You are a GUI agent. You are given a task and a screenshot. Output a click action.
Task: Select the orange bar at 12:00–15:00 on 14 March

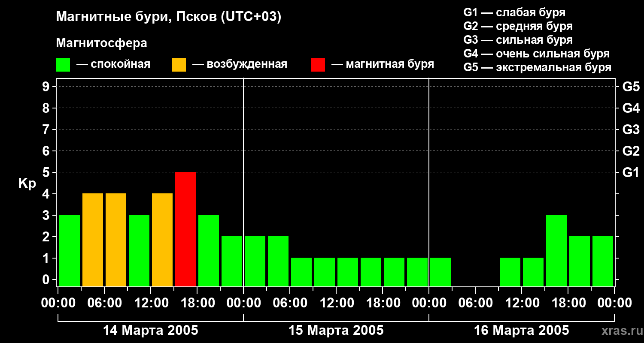click(x=162, y=240)
